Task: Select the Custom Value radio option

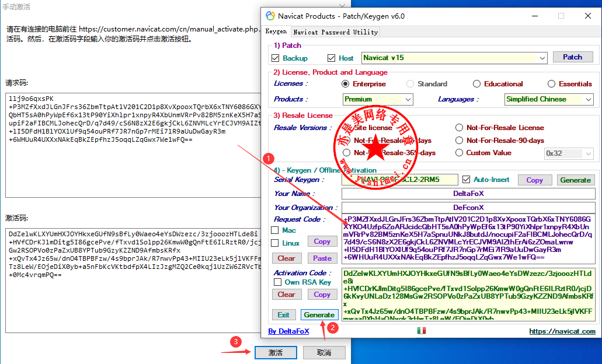Action: pyautogui.click(x=459, y=153)
